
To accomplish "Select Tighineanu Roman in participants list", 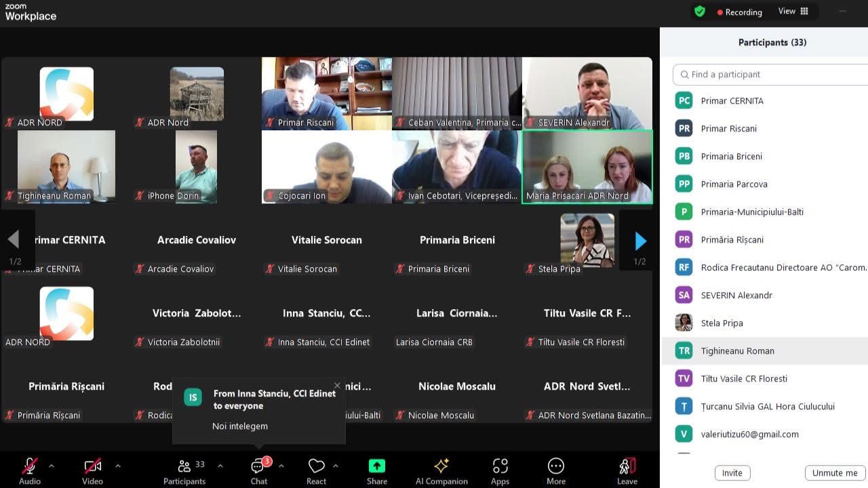I will [x=765, y=351].
